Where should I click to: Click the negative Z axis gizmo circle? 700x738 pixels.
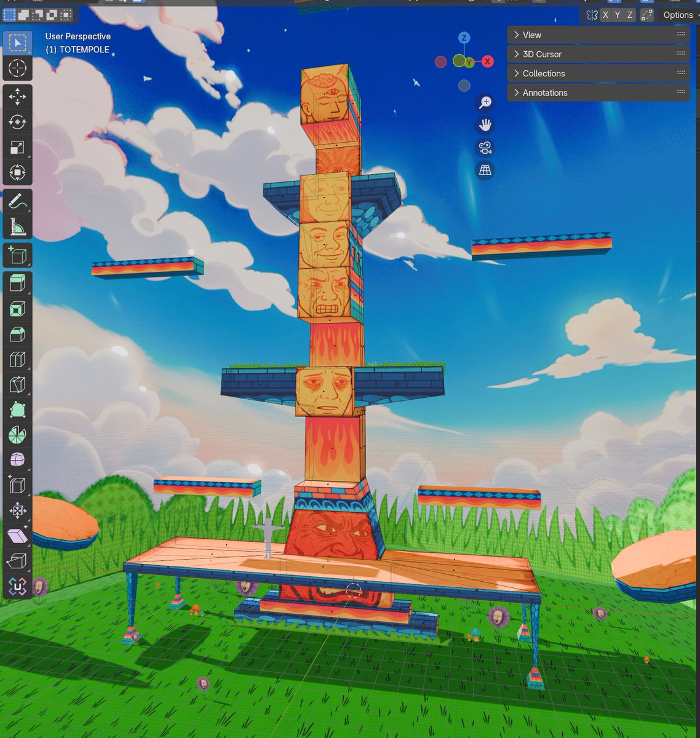(x=464, y=85)
